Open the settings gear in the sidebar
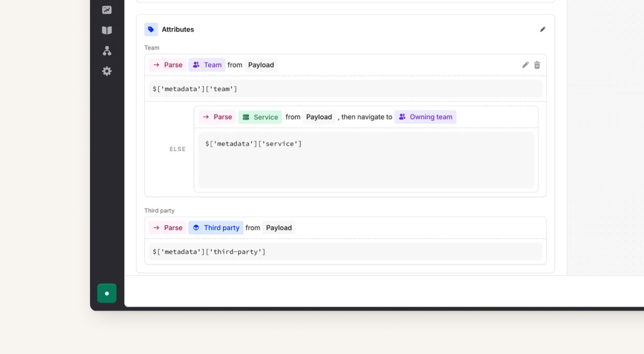 pyautogui.click(x=107, y=71)
